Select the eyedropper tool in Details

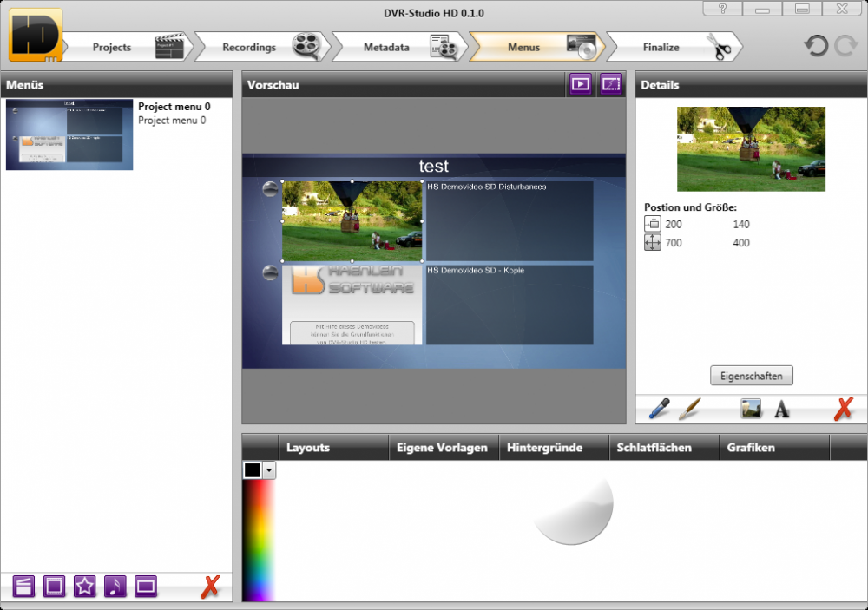(x=660, y=409)
